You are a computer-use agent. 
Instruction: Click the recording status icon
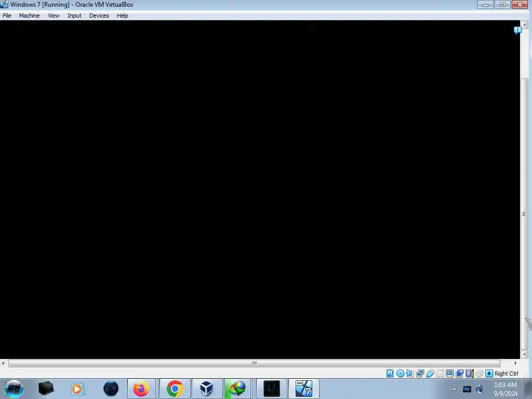[x=460, y=374]
